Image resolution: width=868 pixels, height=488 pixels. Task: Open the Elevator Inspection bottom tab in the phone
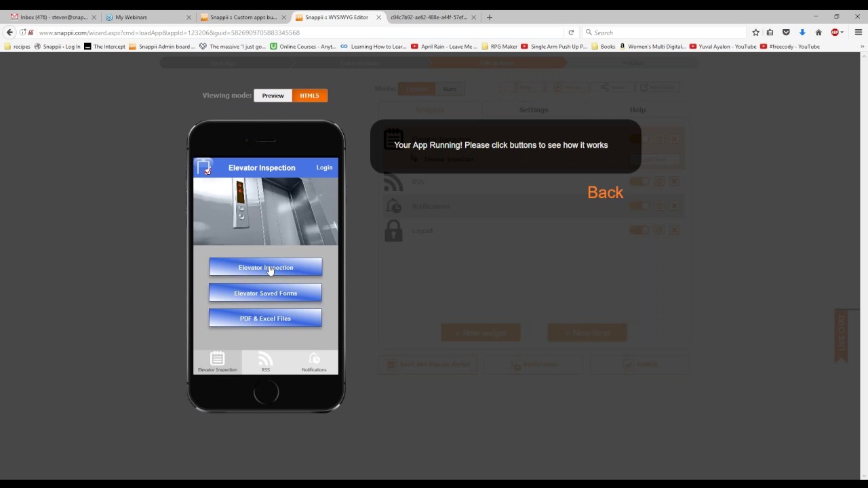[x=218, y=362]
